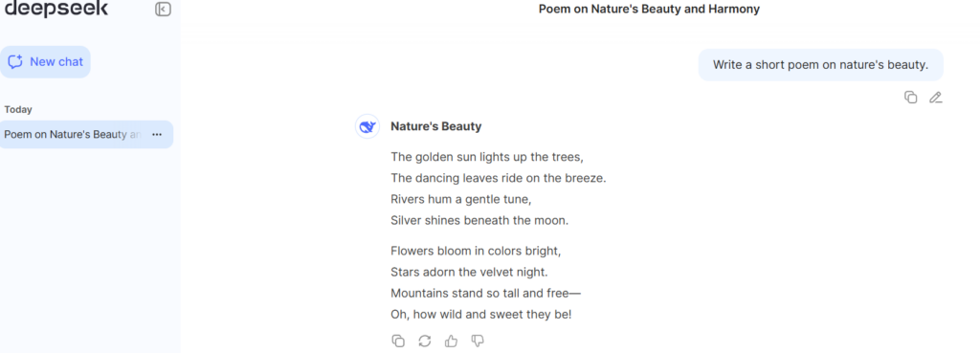Click the deepseek logo
The width and height of the screenshot is (980, 353).
tap(56, 9)
